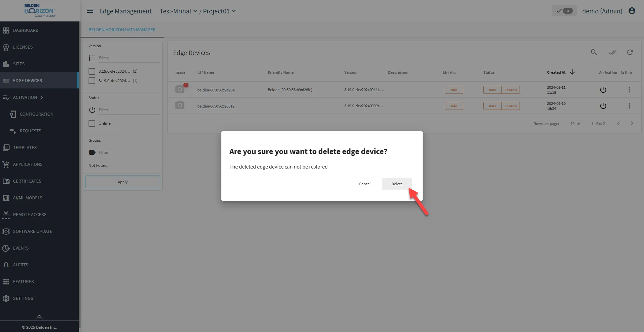Open the belden-005056b9d25e device link
Image resolution: width=644 pixels, height=332 pixels.
[216, 90]
